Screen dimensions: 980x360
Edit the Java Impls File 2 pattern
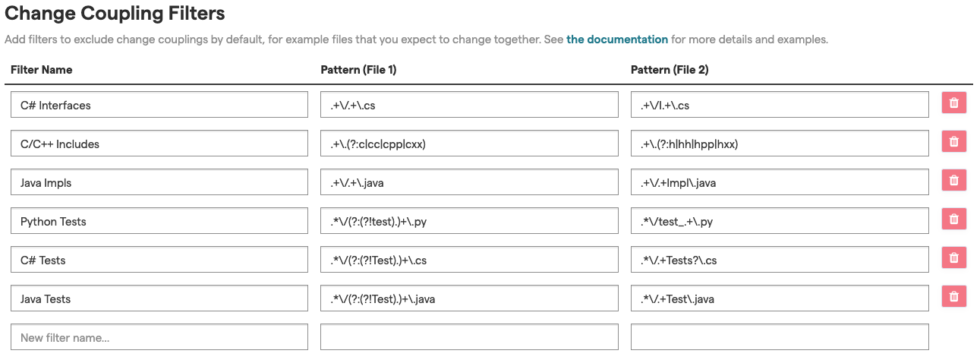pyautogui.click(x=780, y=182)
